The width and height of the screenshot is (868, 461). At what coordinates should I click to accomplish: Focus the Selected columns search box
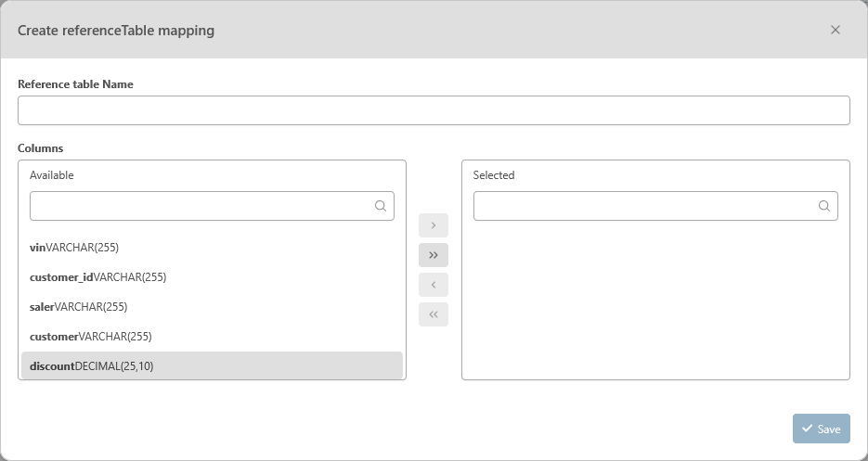point(643,206)
